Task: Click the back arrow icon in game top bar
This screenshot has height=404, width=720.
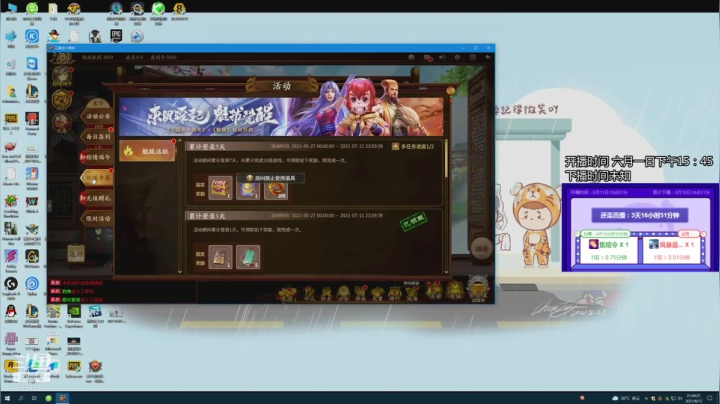Action: 488,57
